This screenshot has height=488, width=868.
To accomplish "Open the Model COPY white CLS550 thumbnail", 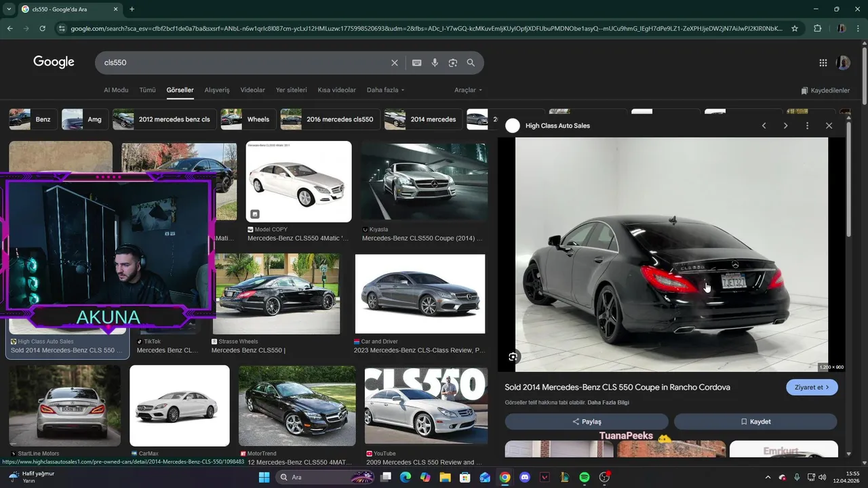I will coord(299,182).
